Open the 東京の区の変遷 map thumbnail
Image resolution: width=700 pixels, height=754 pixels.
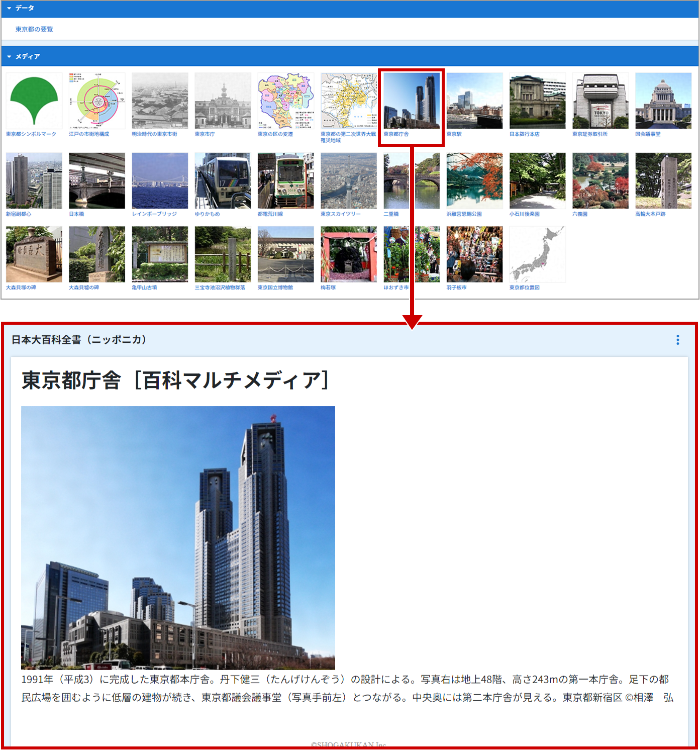pos(286,101)
